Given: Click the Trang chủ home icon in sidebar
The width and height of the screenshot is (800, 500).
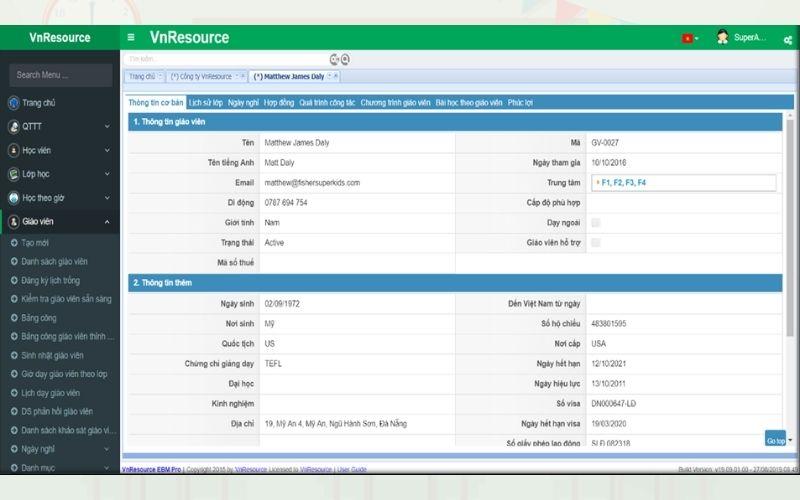Looking at the screenshot, I should [x=14, y=102].
